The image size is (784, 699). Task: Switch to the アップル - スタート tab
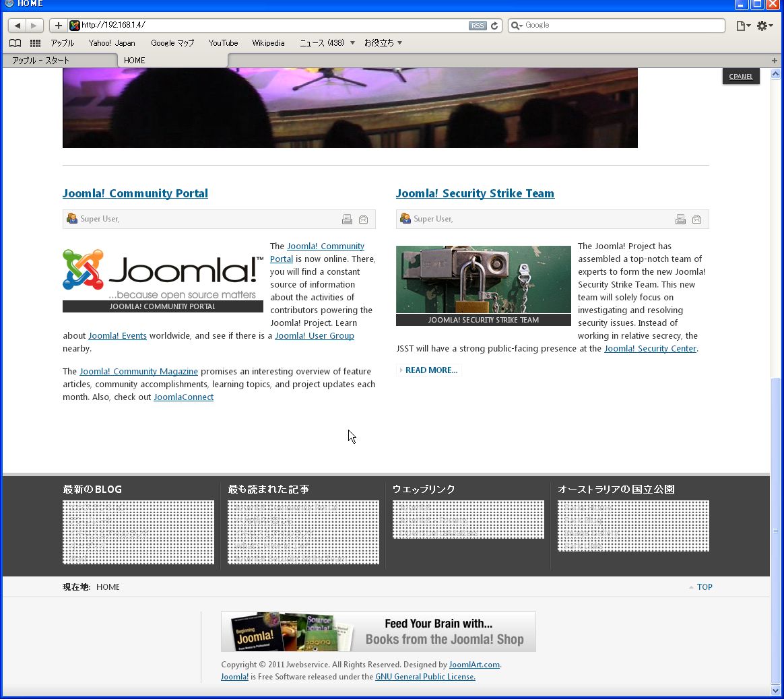tap(59, 61)
